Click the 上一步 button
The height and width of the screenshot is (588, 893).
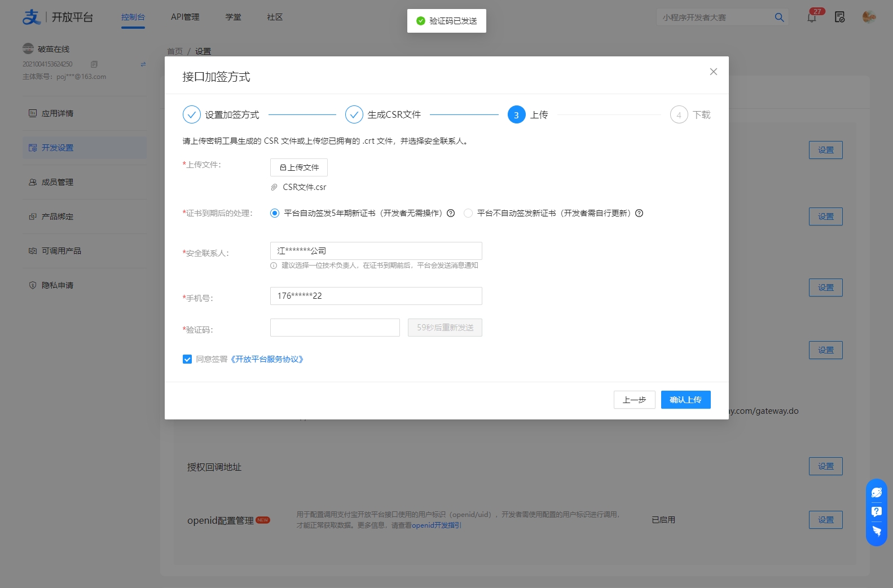(x=635, y=400)
